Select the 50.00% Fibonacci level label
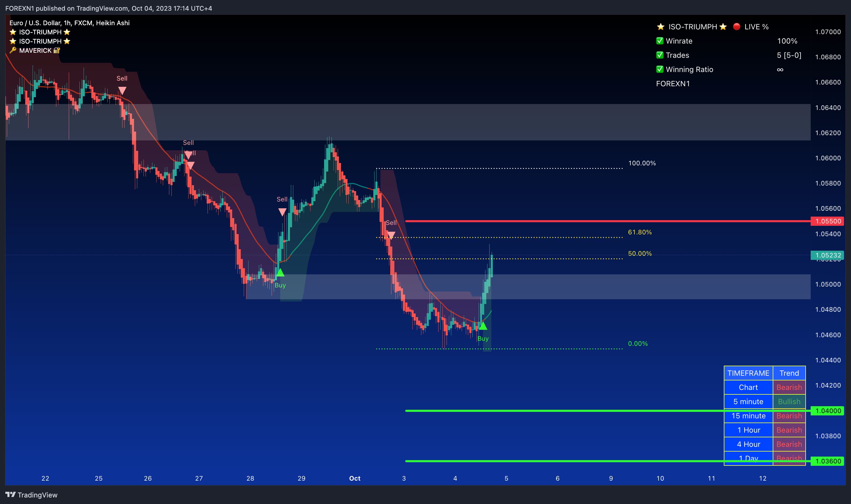 (x=640, y=253)
